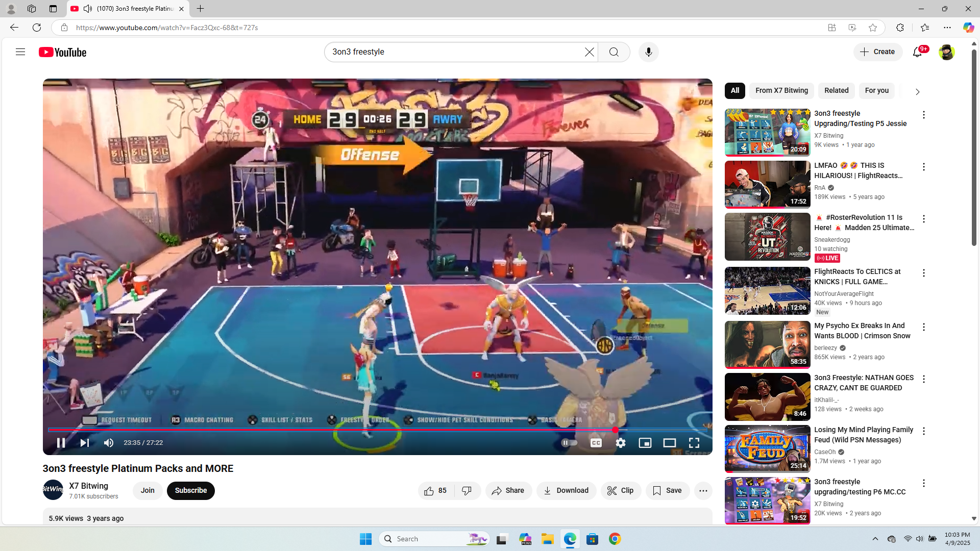This screenshot has height=551, width=980.
Task: Select the From X7 Bitwing chip
Action: coord(782,91)
